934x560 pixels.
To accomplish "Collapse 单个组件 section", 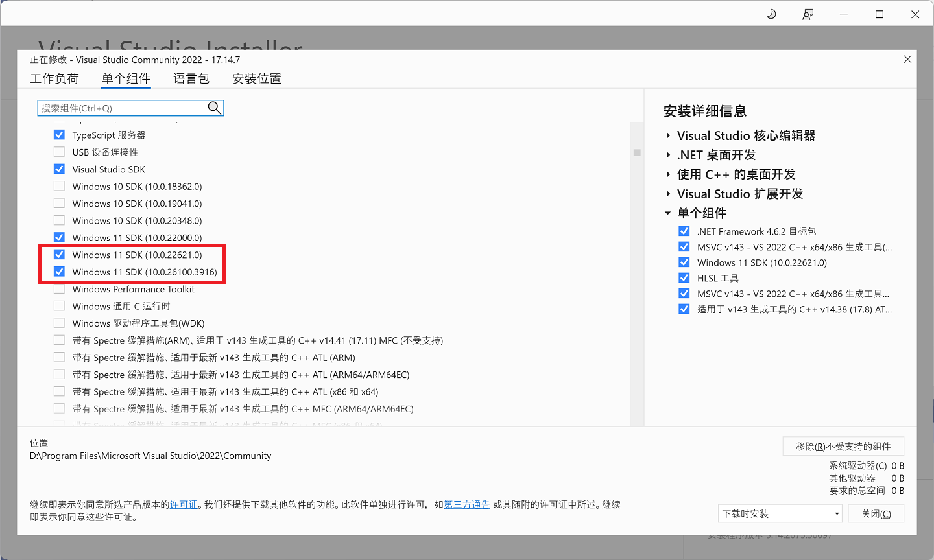I will pos(668,213).
